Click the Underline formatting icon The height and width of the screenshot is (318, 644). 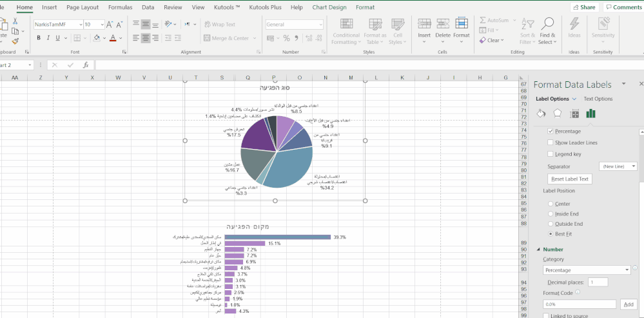click(57, 38)
